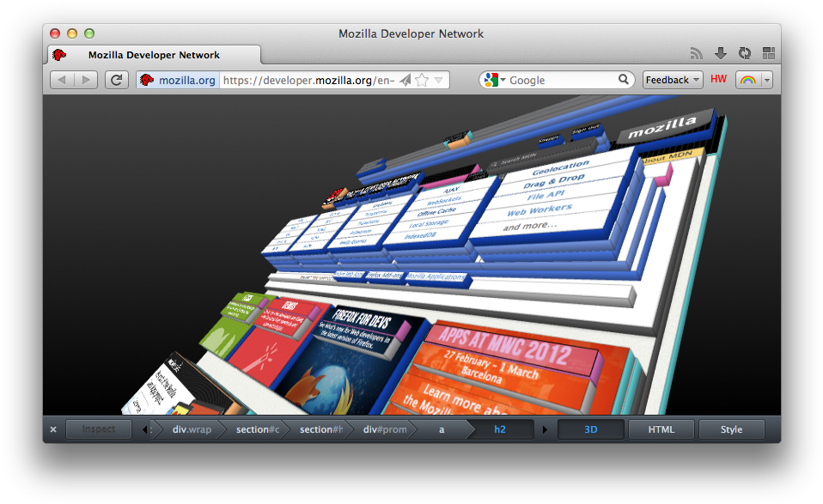This screenshot has width=823, height=504.
Task: Click the mozilla.org site identity badge
Action: click(178, 80)
